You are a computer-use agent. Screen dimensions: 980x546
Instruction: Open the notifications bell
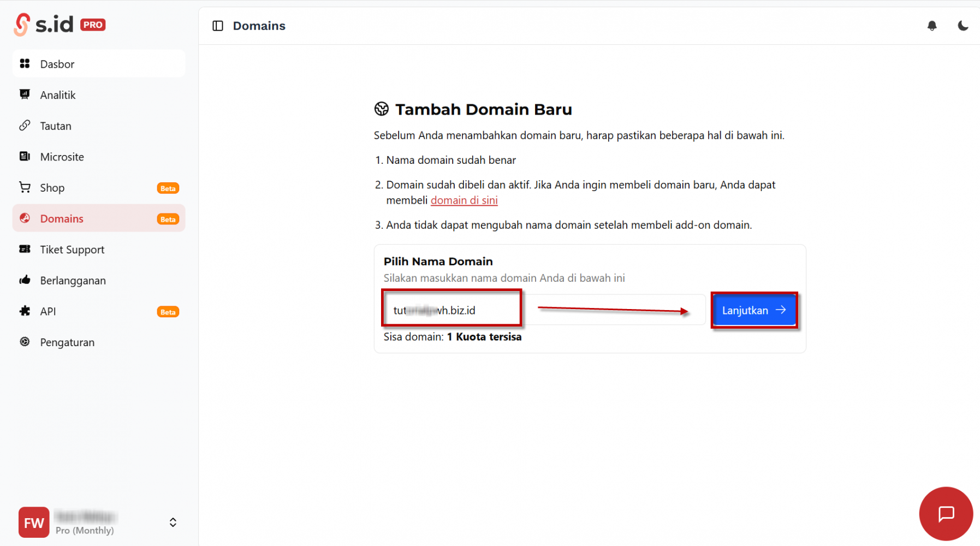click(x=932, y=26)
